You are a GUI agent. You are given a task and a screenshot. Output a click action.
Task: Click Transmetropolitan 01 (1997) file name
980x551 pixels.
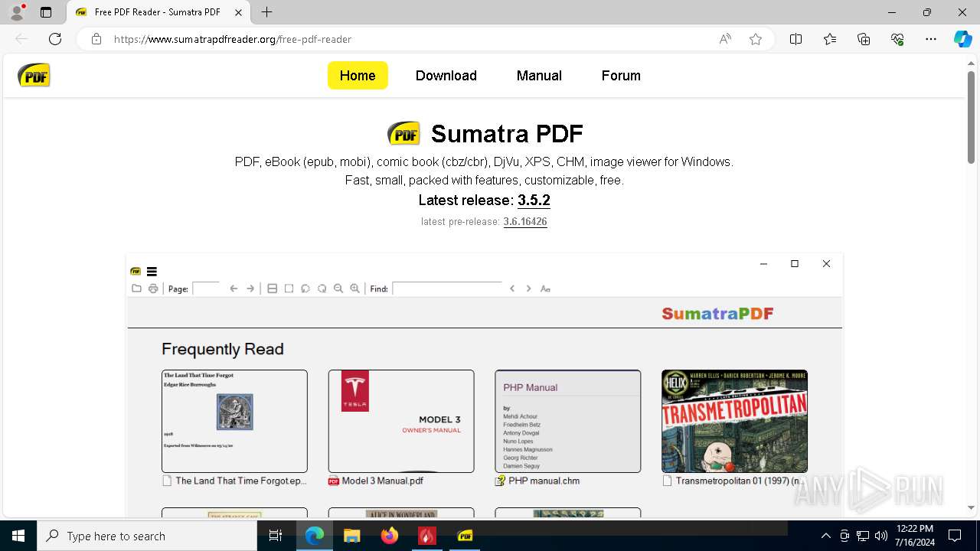(738, 481)
